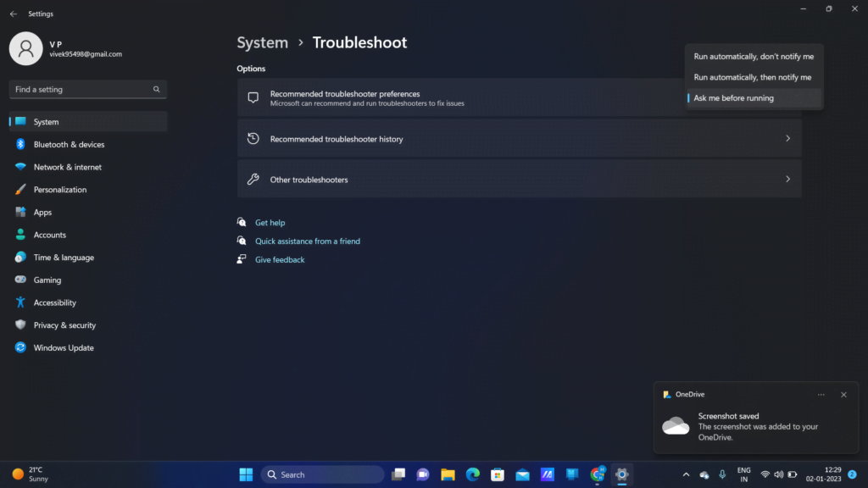This screenshot has width=868, height=488.
Task: Open Google Chrome from taskbar
Action: pos(598,474)
